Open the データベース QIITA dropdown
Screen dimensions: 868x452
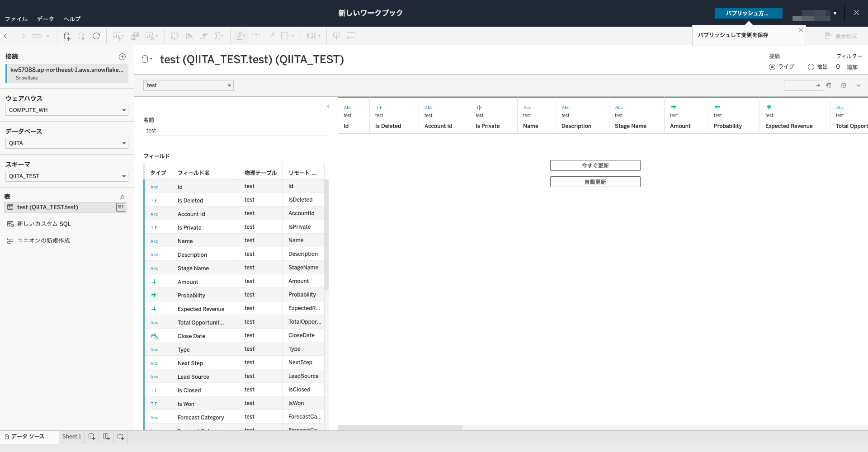tap(67, 143)
